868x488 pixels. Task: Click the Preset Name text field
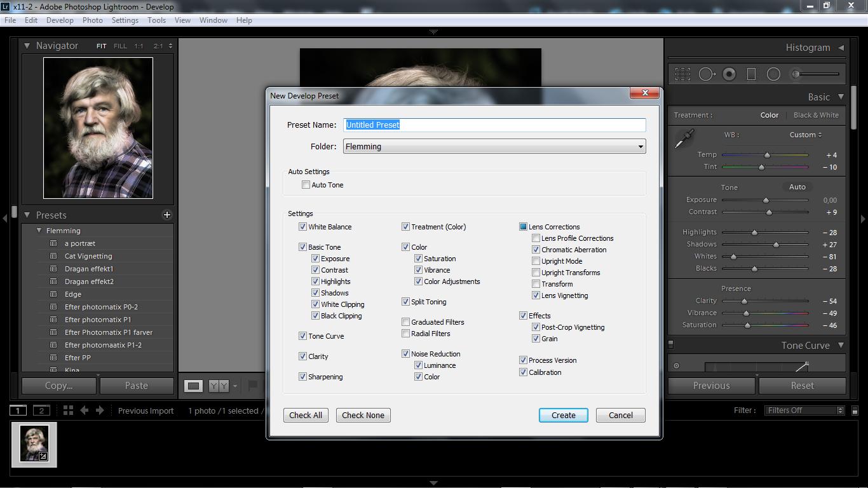(x=494, y=125)
